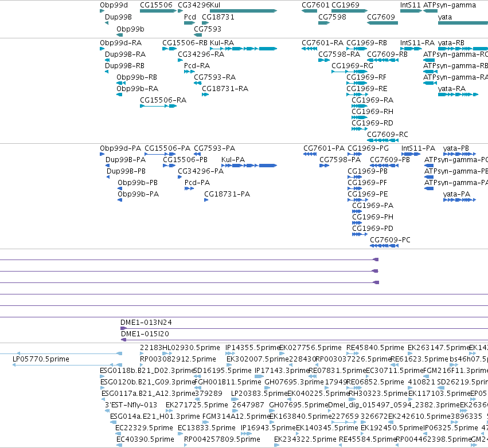
Task: Select transcript CG1969-RD
Action: (360, 129)
